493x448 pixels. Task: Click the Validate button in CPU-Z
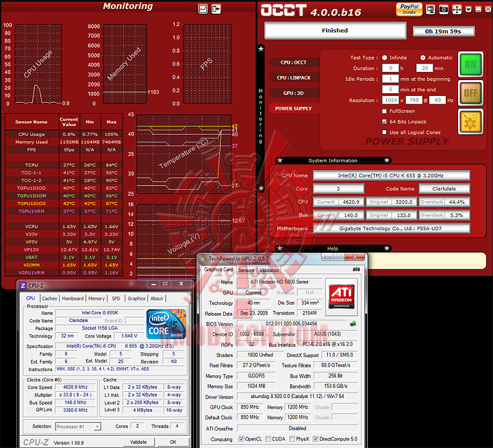coord(138,442)
